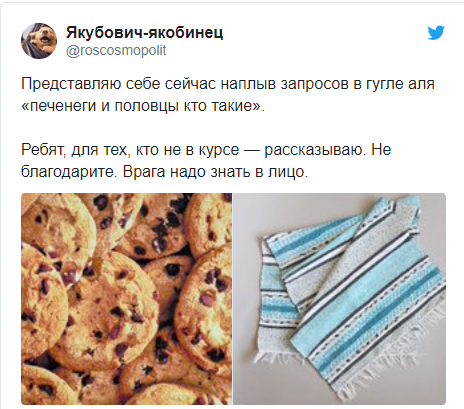The width and height of the screenshot is (464, 409).
Task: Open the dog profile avatar
Action: [39, 41]
